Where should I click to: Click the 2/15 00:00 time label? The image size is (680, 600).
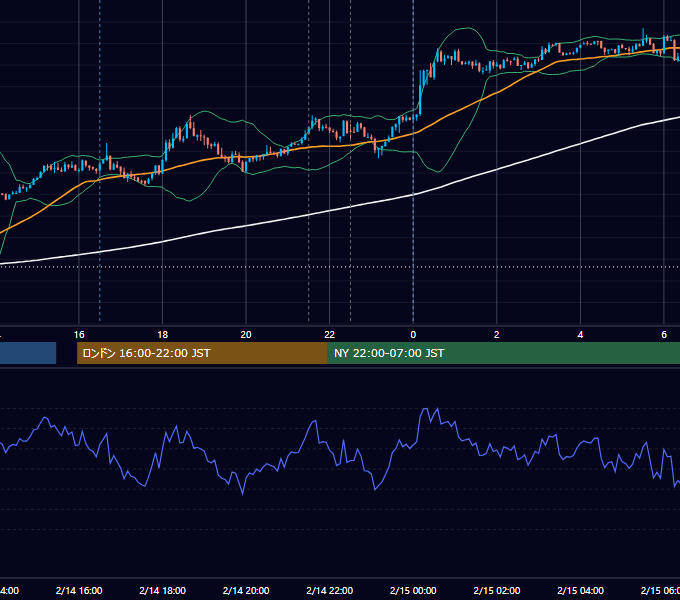coord(413,590)
